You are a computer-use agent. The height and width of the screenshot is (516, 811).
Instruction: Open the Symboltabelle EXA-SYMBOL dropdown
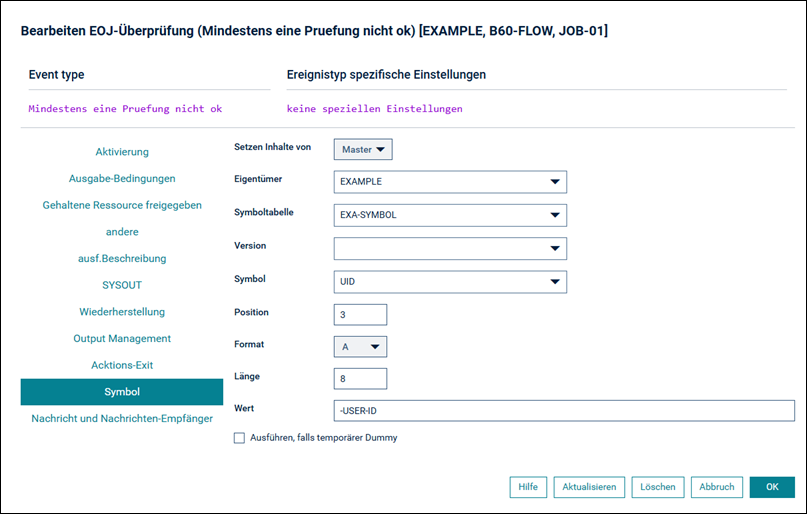[450, 215]
